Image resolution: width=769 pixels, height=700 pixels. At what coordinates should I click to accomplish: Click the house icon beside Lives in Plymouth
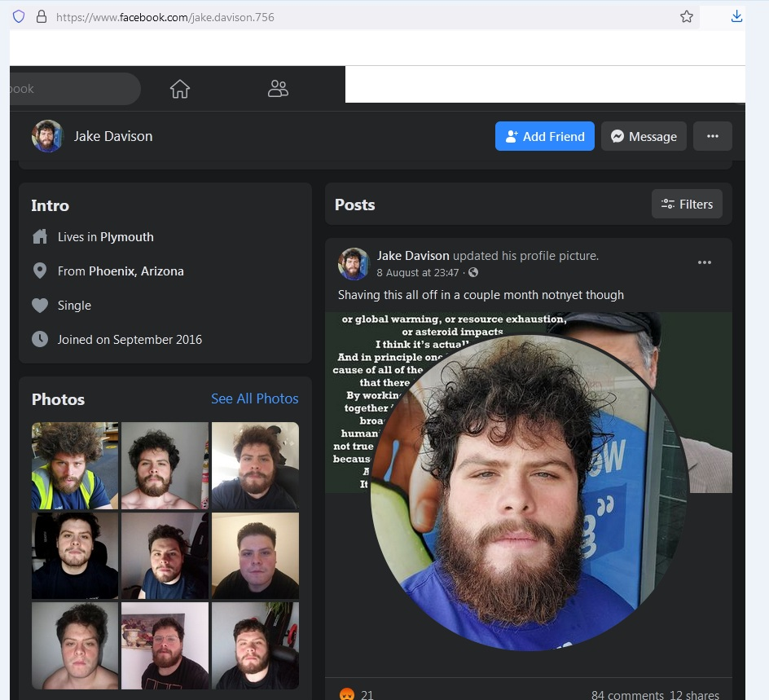[x=40, y=237]
